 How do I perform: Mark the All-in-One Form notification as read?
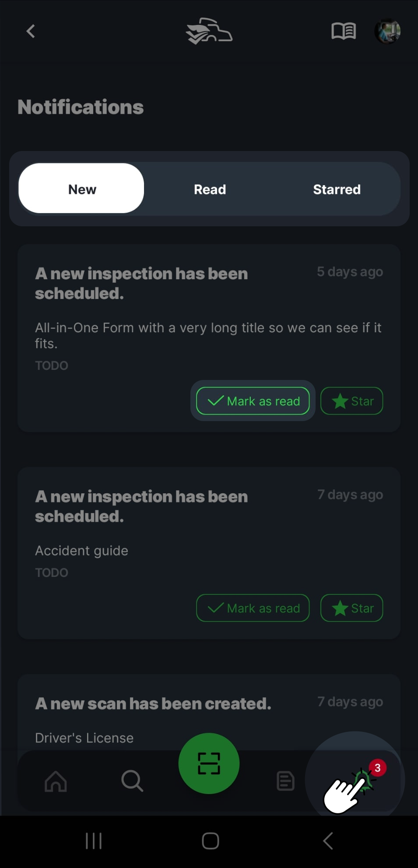(x=253, y=401)
